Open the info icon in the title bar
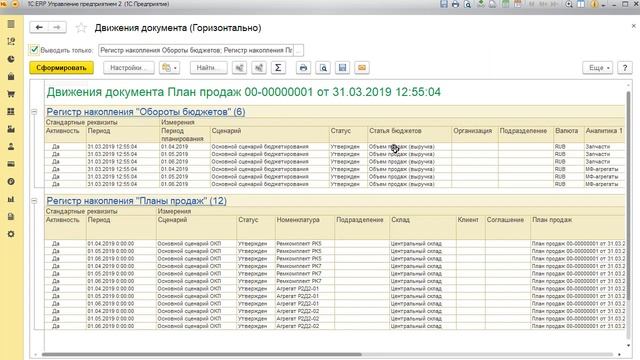The image size is (640, 360). (594, 4)
